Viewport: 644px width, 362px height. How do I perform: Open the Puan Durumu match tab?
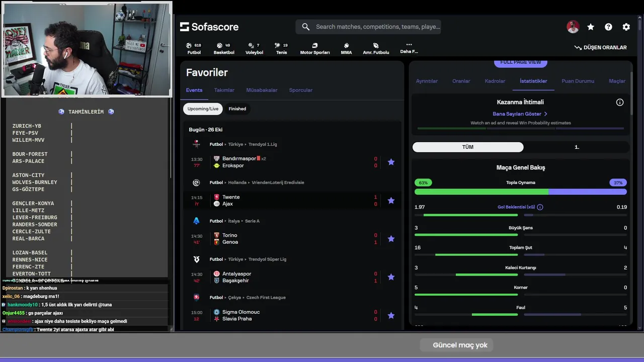coord(578,81)
